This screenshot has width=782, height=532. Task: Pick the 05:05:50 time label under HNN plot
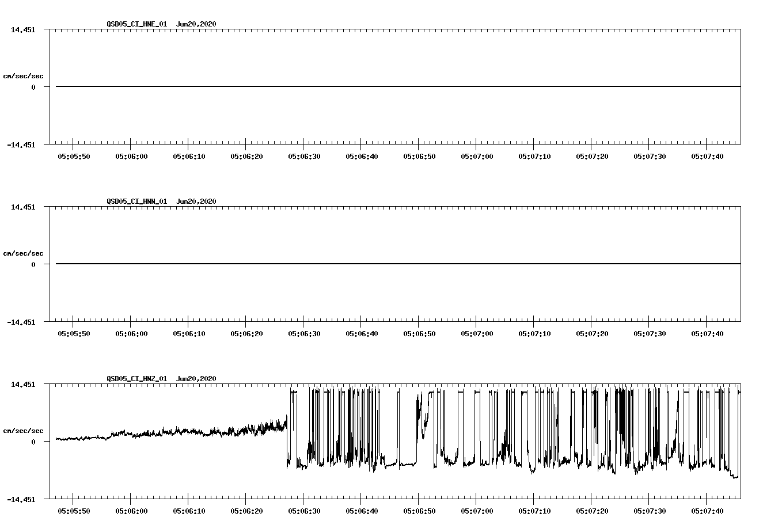tap(74, 334)
